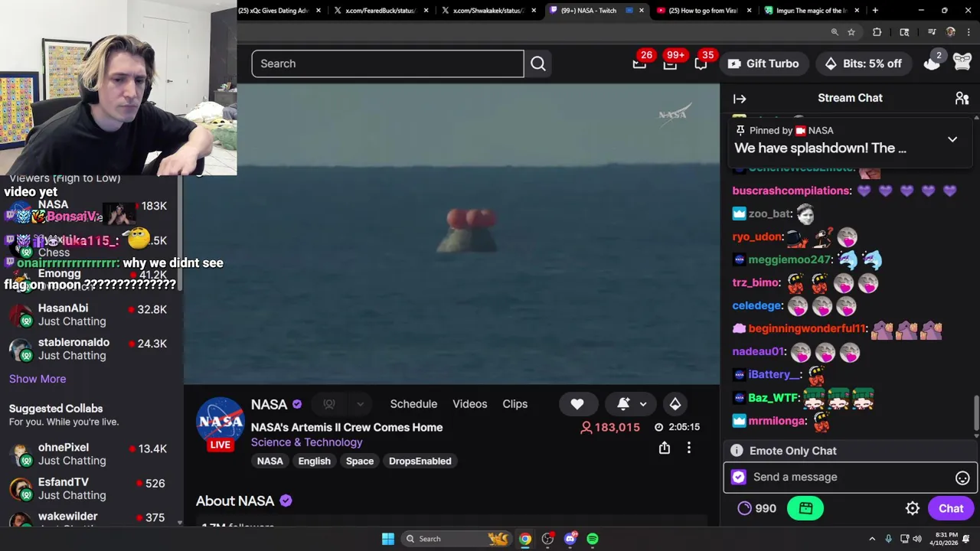Screen dimensions: 980x551
Task: Open the Chrome extensions puzzle icon
Action: (877, 32)
